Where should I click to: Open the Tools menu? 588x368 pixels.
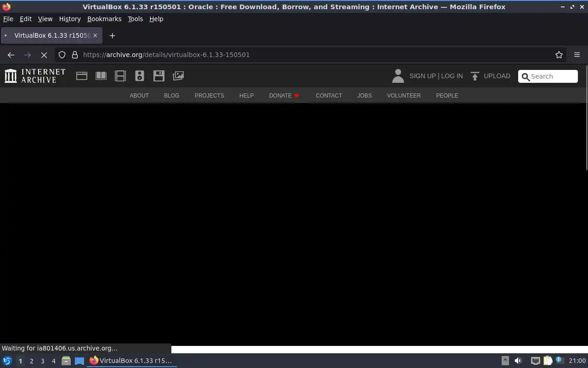(x=135, y=19)
